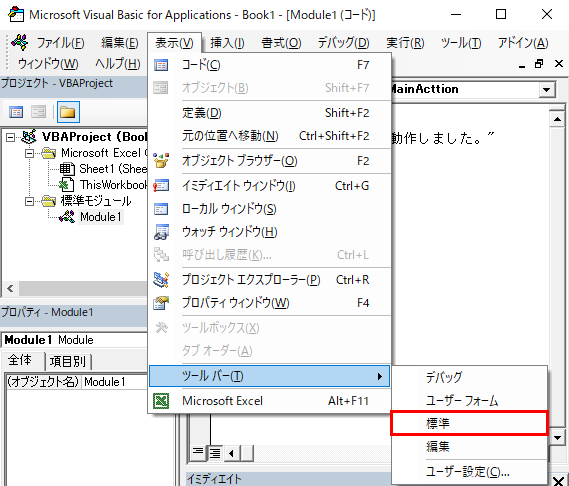Select ThisWorkbook in the project tree
The image size is (569, 486).
pos(113,185)
